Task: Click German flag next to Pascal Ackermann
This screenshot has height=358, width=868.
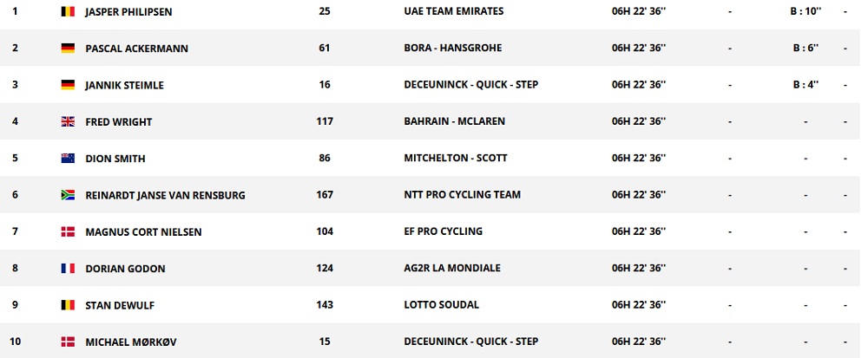Action: click(x=67, y=49)
